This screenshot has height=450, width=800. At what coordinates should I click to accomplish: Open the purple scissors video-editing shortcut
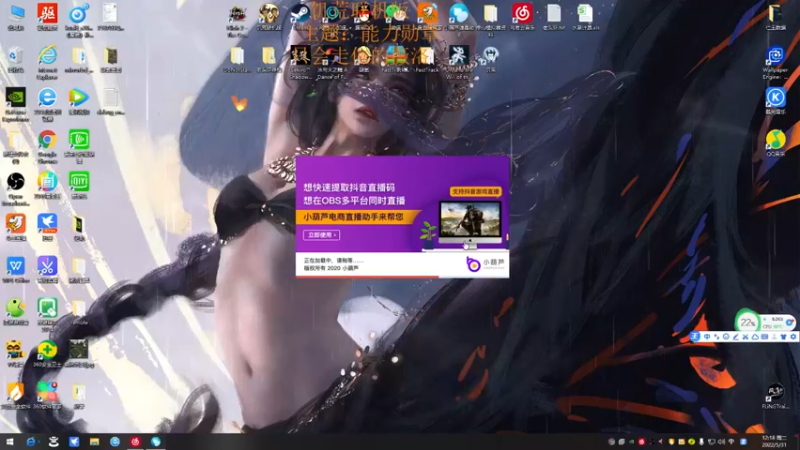pos(47,269)
